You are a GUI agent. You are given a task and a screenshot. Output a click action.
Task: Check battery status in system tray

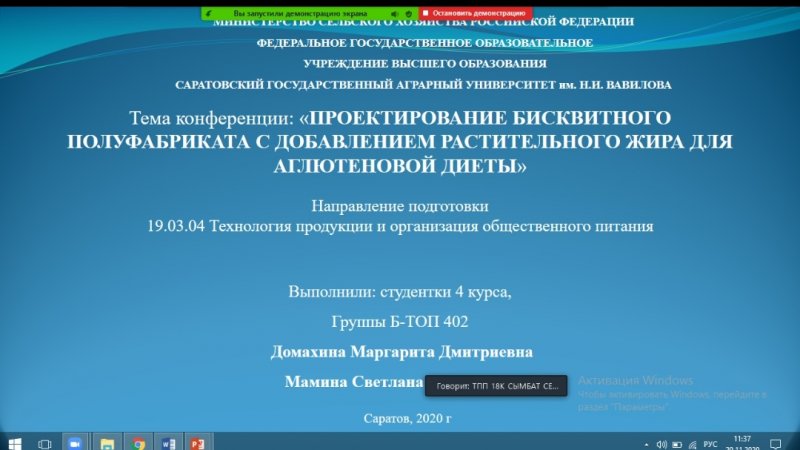click(x=677, y=442)
